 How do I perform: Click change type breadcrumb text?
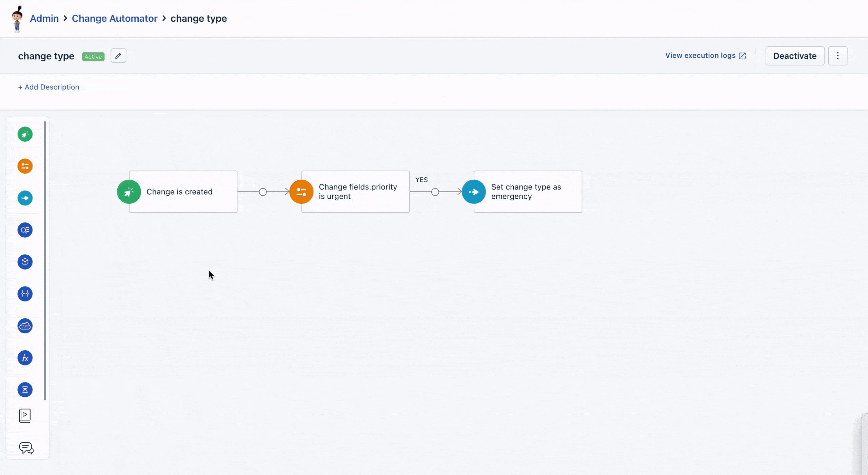pyautogui.click(x=199, y=18)
